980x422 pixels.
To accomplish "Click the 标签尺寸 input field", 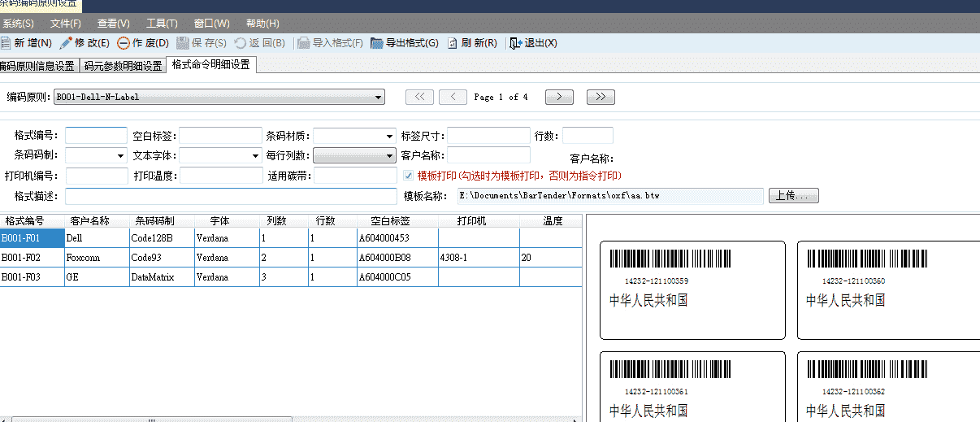I will coord(488,136).
